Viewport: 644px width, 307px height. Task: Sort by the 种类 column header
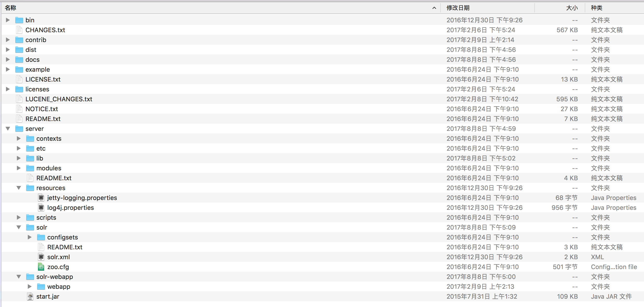tap(596, 8)
